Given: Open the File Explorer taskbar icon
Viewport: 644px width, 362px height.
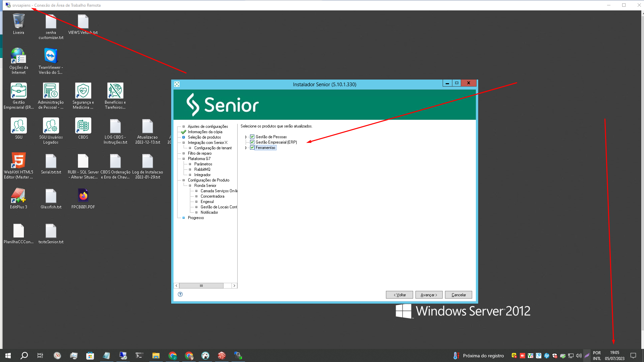Looking at the screenshot, I should [156, 356].
